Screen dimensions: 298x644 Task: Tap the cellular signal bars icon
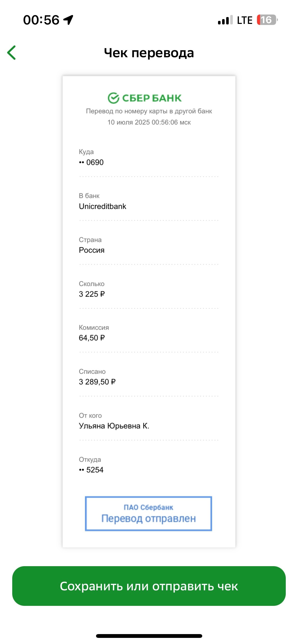point(225,20)
